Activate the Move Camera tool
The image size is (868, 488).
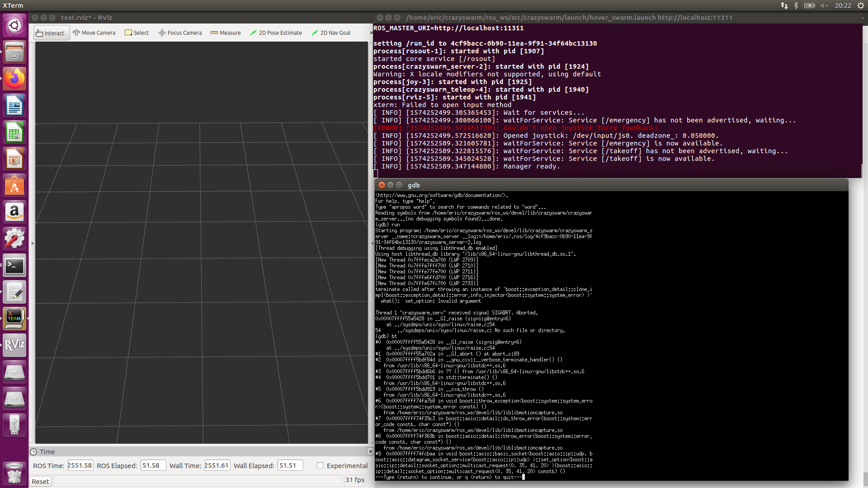(x=94, y=33)
